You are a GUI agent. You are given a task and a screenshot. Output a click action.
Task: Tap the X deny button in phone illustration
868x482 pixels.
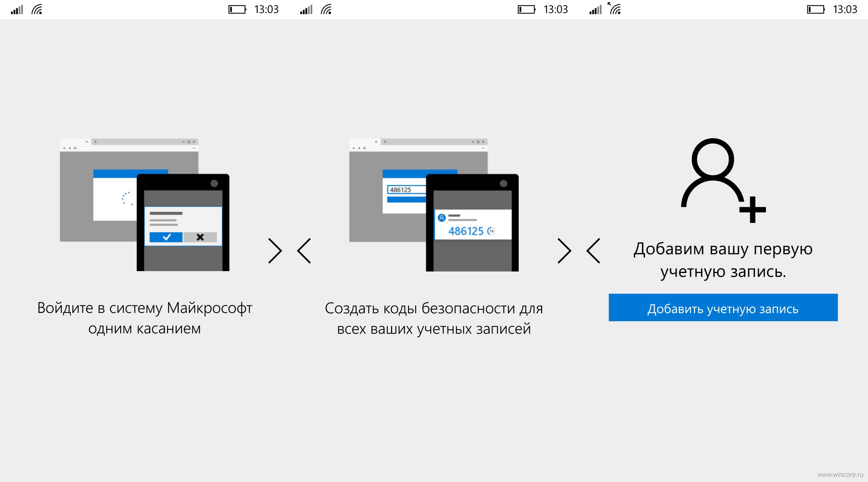(x=200, y=237)
